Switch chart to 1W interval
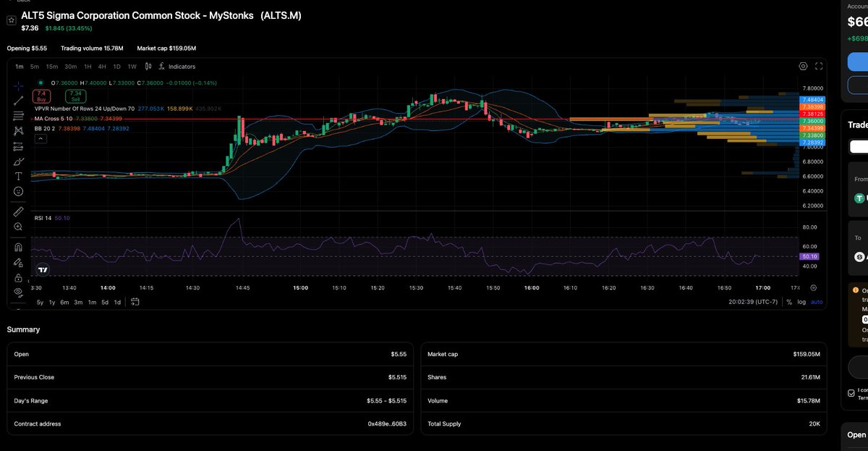The width and height of the screenshot is (868, 451). (x=132, y=67)
